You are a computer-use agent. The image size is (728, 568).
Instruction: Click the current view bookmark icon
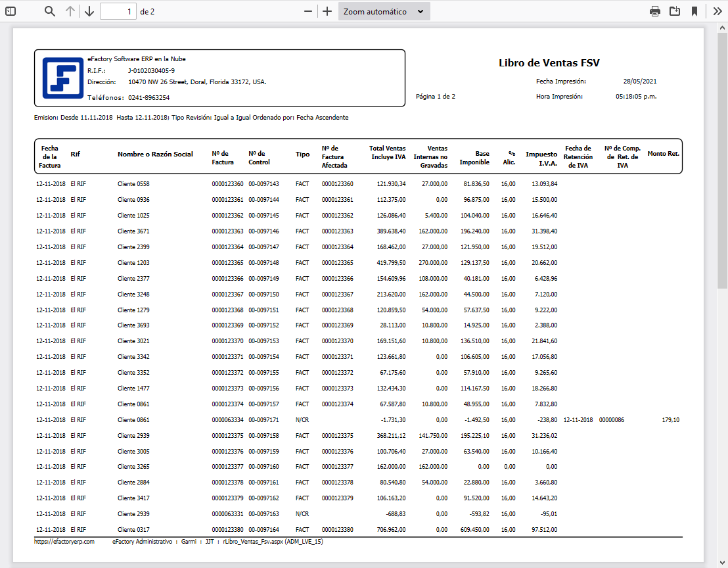[694, 11]
